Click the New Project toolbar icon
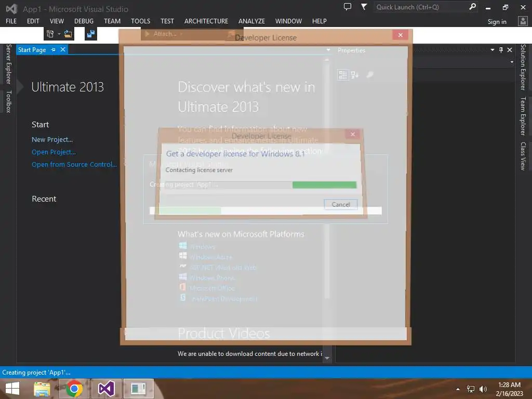This screenshot has height=399, width=532. coord(50,34)
